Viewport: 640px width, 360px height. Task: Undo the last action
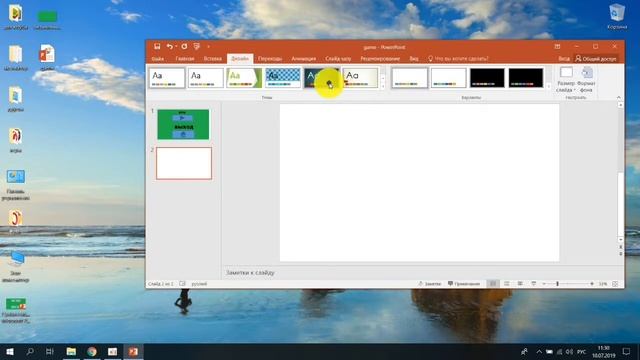coord(169,47)
